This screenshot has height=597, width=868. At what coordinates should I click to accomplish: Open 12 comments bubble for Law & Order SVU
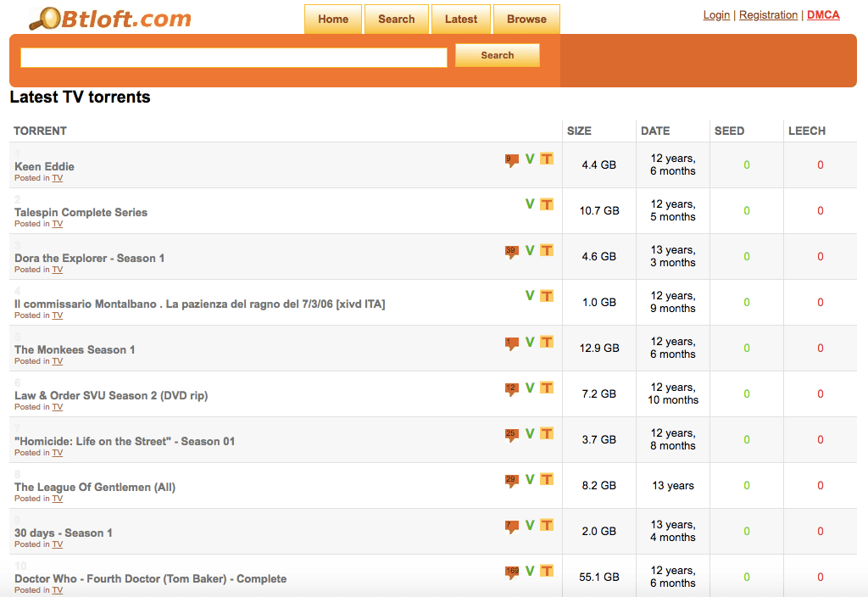pyautogui.click(x=511, y=388)
